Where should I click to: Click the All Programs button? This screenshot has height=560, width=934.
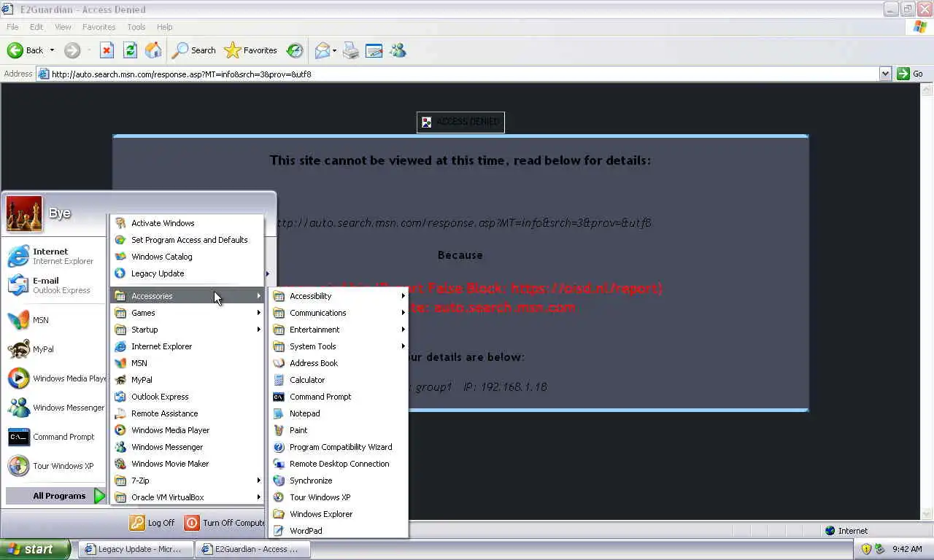pyautogui.click(x=56, y=496)
